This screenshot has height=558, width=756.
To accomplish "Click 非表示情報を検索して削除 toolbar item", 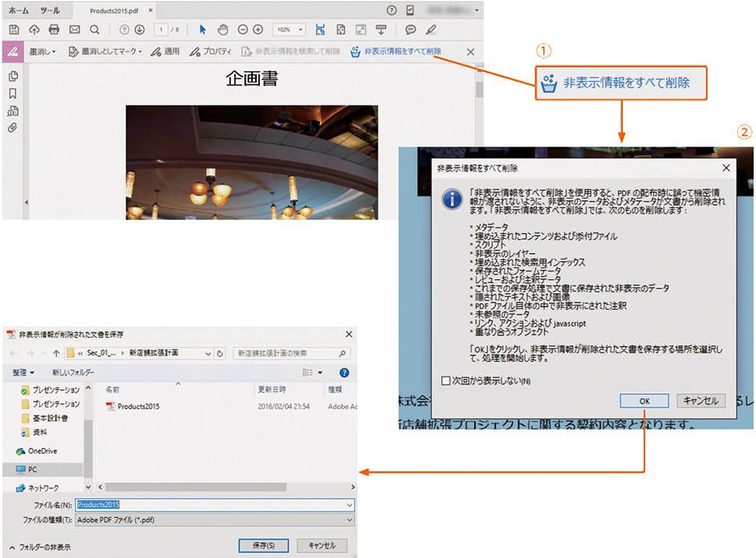I will [291, 51].
